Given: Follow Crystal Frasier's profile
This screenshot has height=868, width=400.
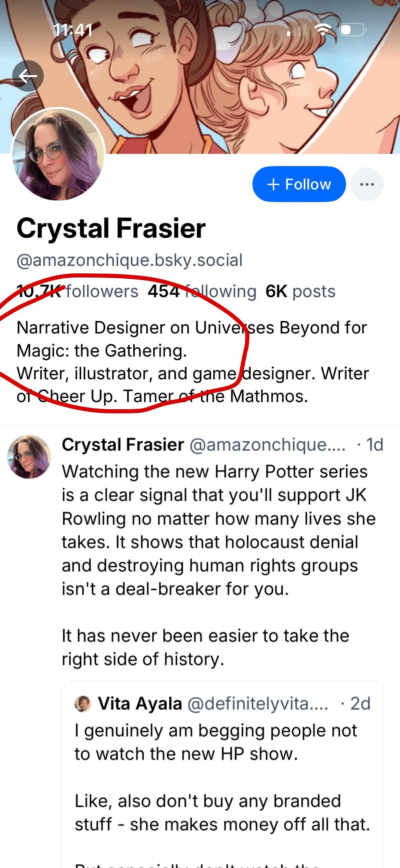Looking at the screenshot, I should (299, 184).
